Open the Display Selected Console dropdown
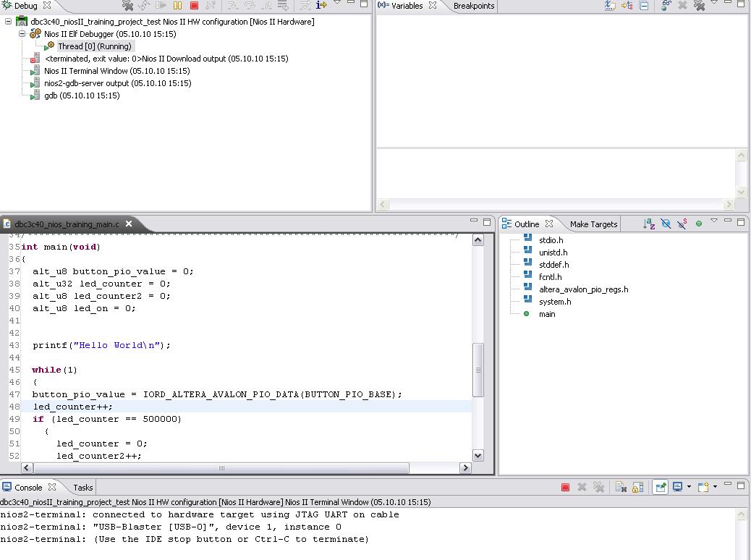 [689, 488]
